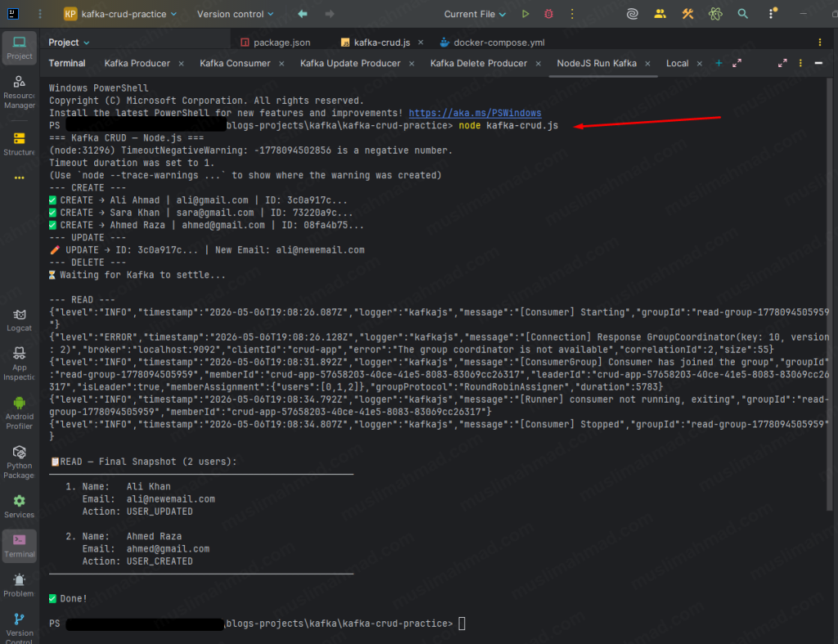Viewport: 838px width, 644px height.
Task: Expand kafka-crud-practice project dropdown
Action: [120, 14]
